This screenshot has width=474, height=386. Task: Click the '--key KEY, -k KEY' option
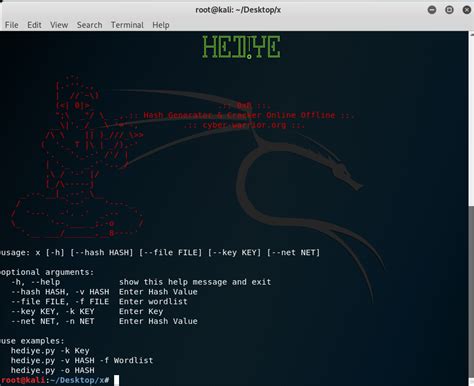tap(53, 311)
